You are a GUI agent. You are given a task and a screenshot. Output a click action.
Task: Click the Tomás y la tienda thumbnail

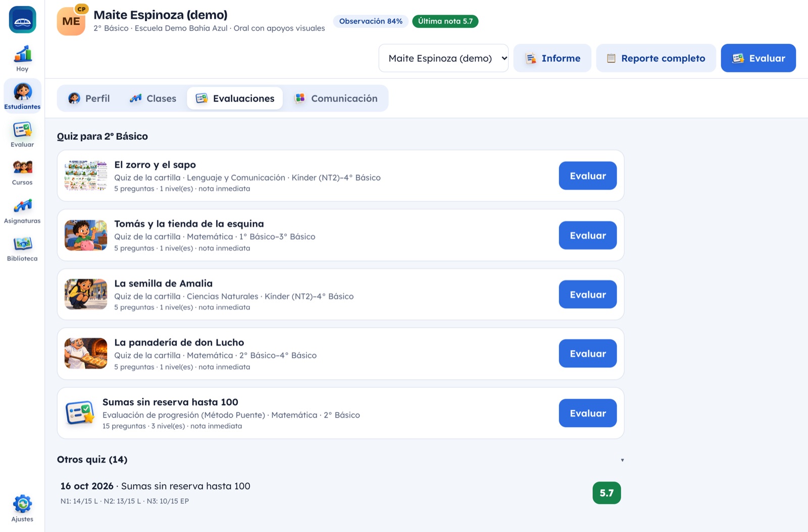point(86,235)
